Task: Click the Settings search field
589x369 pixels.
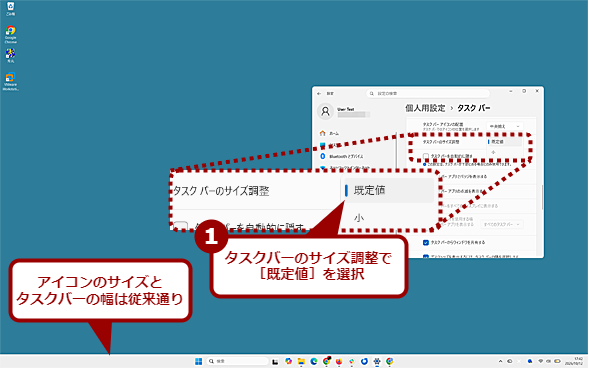Action: 428,93
